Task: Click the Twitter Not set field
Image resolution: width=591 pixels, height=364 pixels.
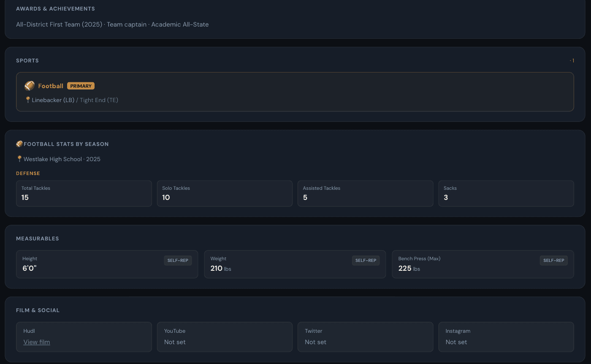Action: coord(366,337)
